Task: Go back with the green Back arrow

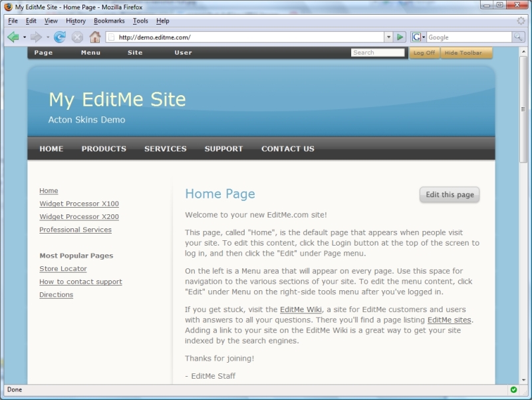Action: pyautogui.click(x=13, y=37)
